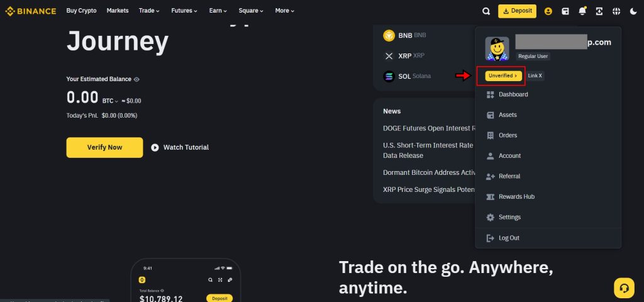Click the SOL Solana coin icon
The width and height of the screenshot is (644, 302).
(389, 76)
